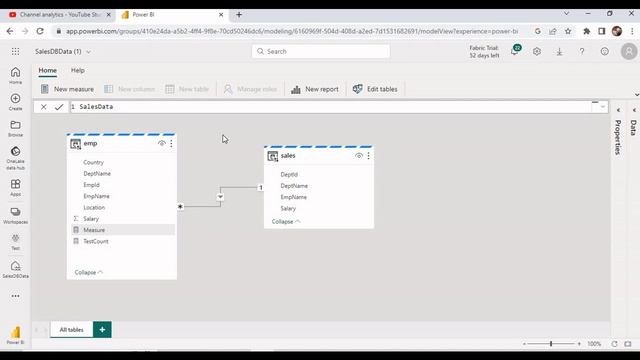Screen dimensions: 640x360
Task: Cancel the formula with X icon
Action: (x=44, y=107)
